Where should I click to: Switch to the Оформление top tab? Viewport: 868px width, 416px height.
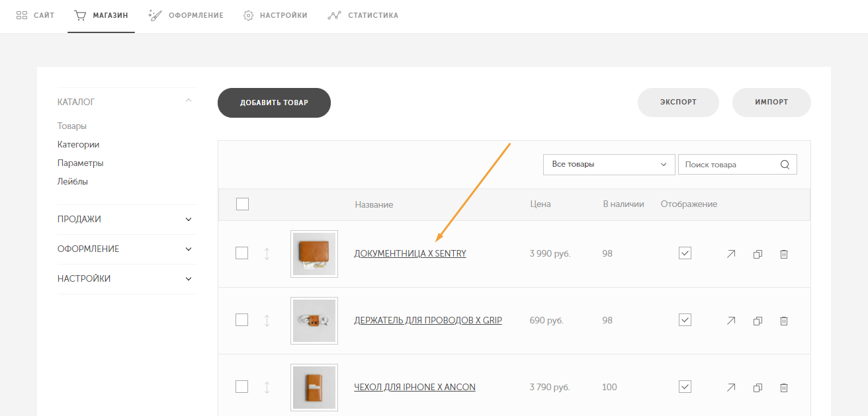tap(186, 15)
